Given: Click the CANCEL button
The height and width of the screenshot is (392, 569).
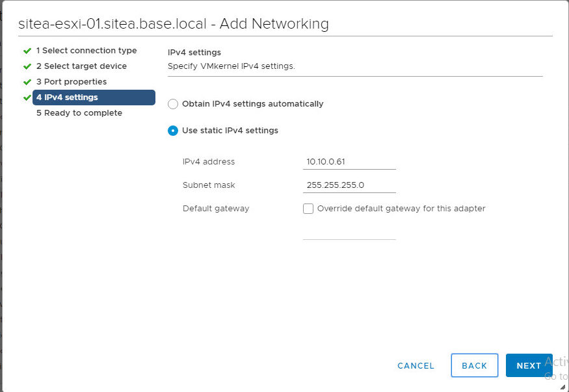Looking at the screenshot, I should click(x=416, y=366).
